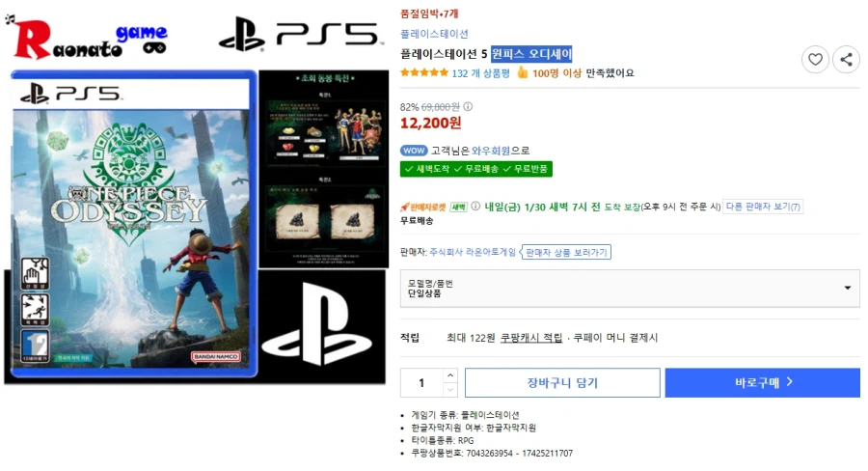Decrease quantity with the down arrow
The width and height of the screenshot is (868, 471).
coord(450,390)
